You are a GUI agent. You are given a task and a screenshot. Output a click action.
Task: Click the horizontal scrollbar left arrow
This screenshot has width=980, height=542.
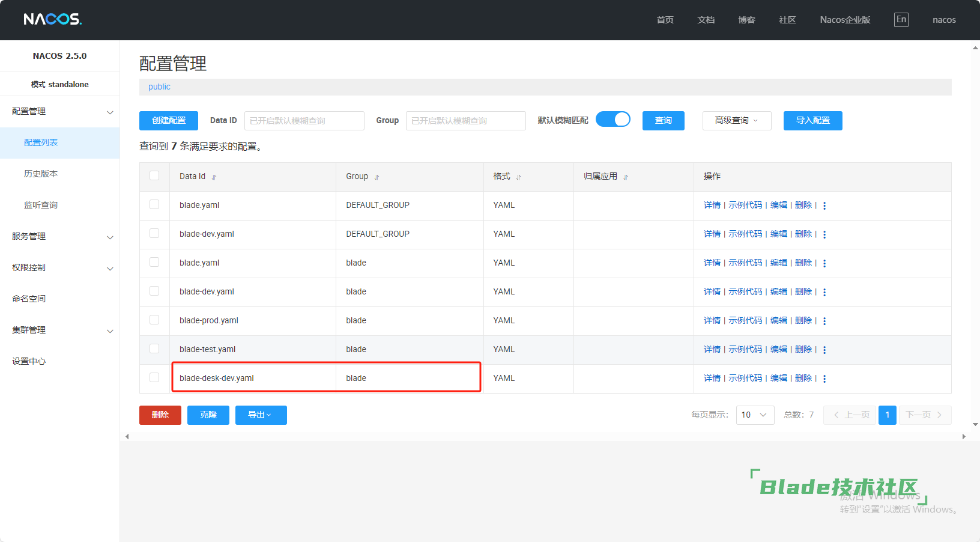[x=127, y=437]
